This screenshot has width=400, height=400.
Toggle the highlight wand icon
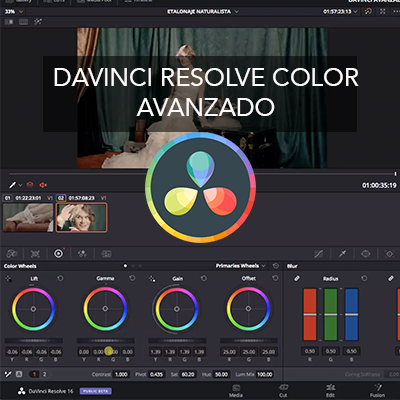[x=38, y=22]
